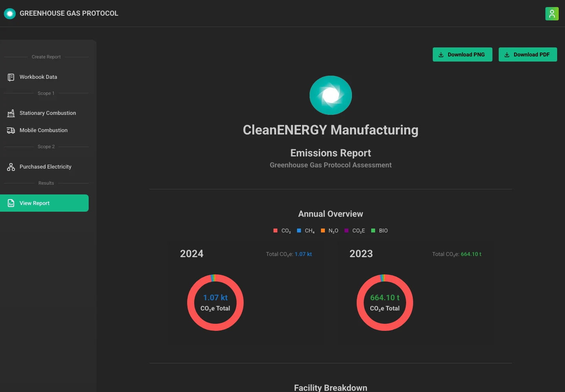Open the user profile icon
Image resolution: width=565 pixels, height=392 pixels.
[x=552, y=14]
